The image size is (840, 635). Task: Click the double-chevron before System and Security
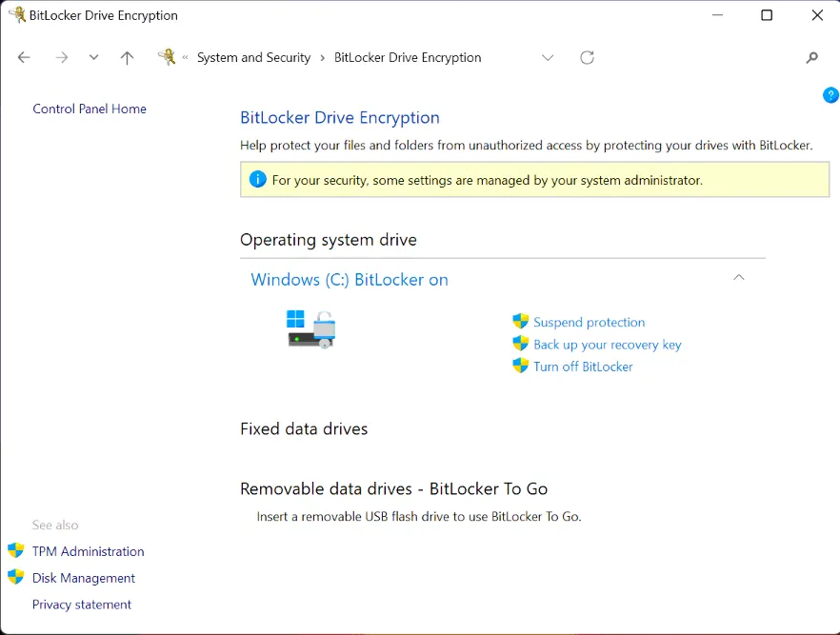click(x=185, y=57)
